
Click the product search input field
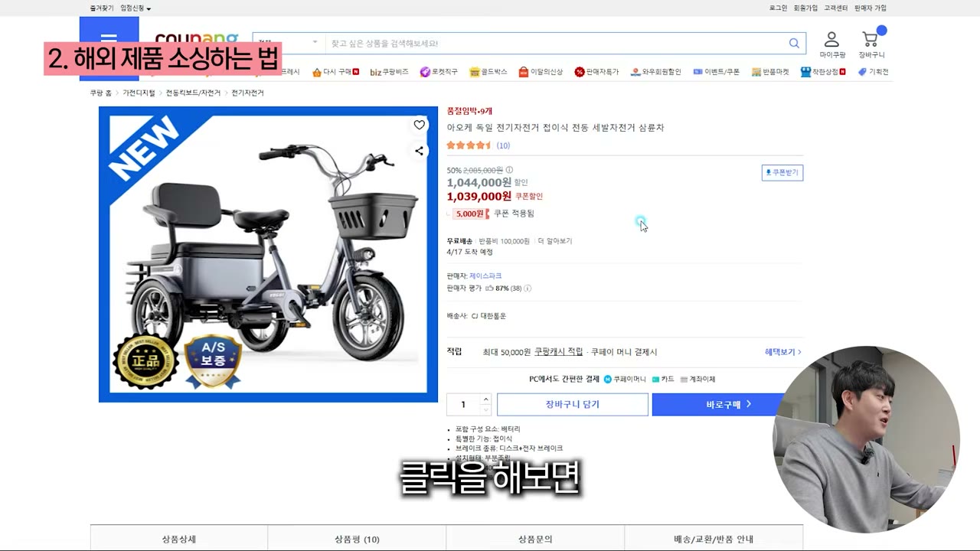[x=556, y=44]
